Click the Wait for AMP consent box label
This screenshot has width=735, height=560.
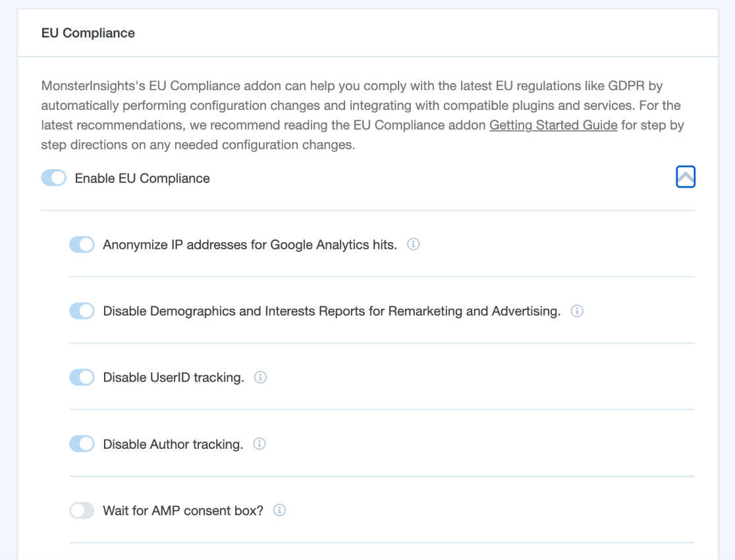(182, 510)
